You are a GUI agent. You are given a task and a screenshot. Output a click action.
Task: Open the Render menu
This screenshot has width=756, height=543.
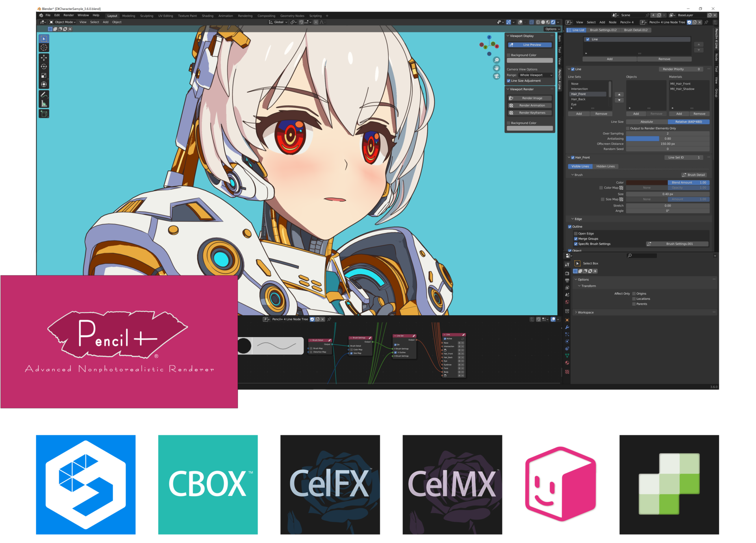pyautogui.click(x=69, y=15)
